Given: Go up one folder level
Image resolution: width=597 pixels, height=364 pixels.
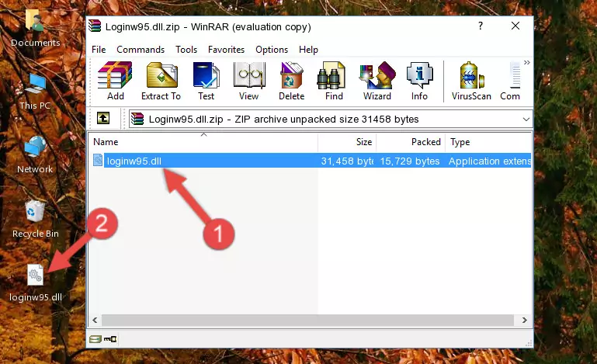Looking at the screenshot, I should tap(103, 119).
